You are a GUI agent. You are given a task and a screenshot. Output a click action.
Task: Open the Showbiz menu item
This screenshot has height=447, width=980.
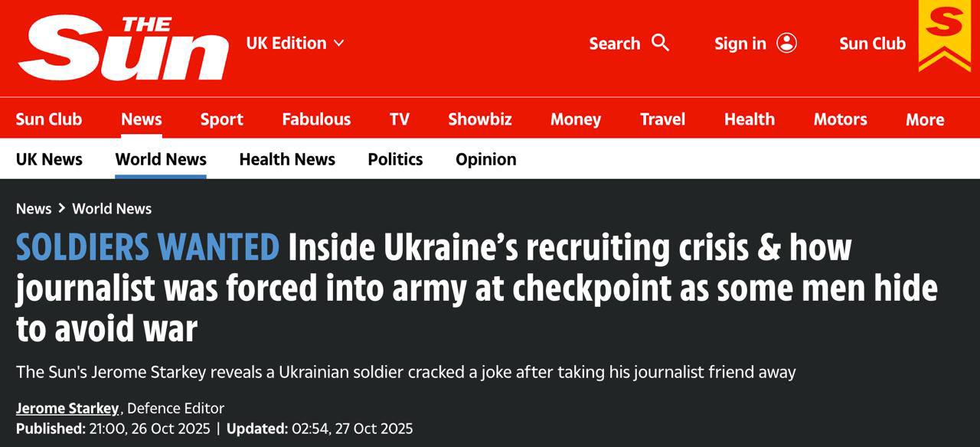coord(479,119)
